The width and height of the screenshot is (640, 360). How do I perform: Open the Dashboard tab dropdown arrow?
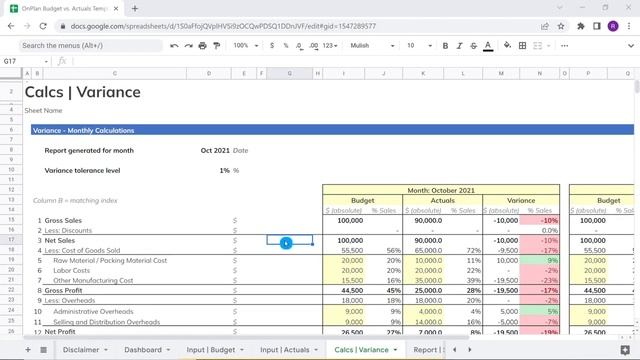tap(168, 350)
